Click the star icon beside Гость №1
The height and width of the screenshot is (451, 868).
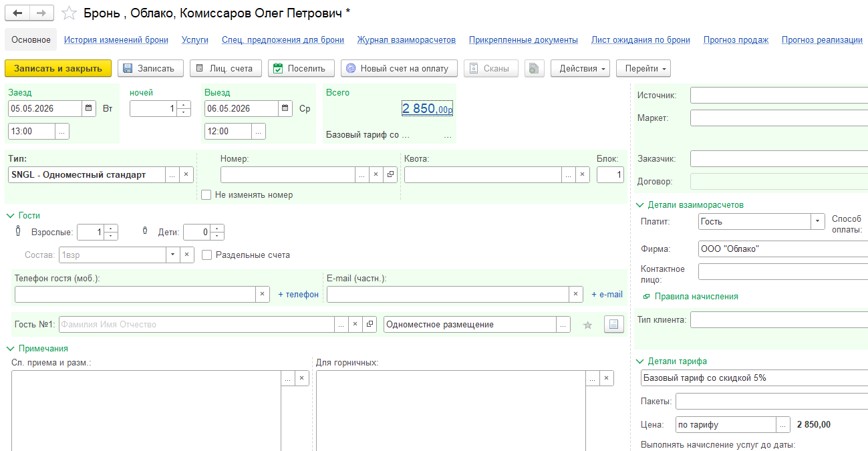tap(588, 325)
